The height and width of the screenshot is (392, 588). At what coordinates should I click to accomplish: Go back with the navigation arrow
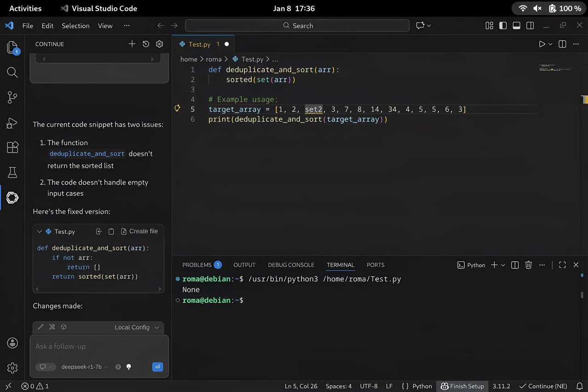[160, 26]
